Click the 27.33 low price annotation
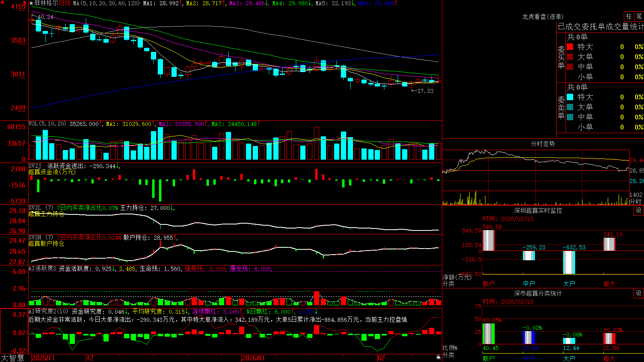The width and height of the screenshot is (644, 362). (x=425, y=91)
